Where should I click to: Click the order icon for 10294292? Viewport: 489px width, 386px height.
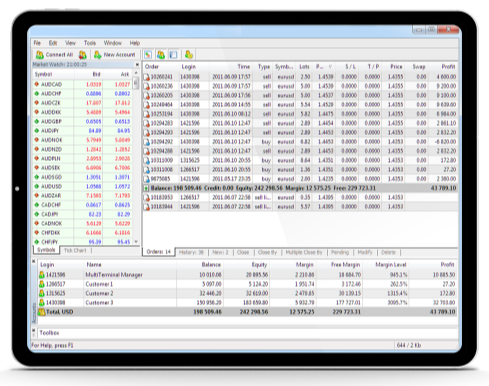click(x=147, y=142)
